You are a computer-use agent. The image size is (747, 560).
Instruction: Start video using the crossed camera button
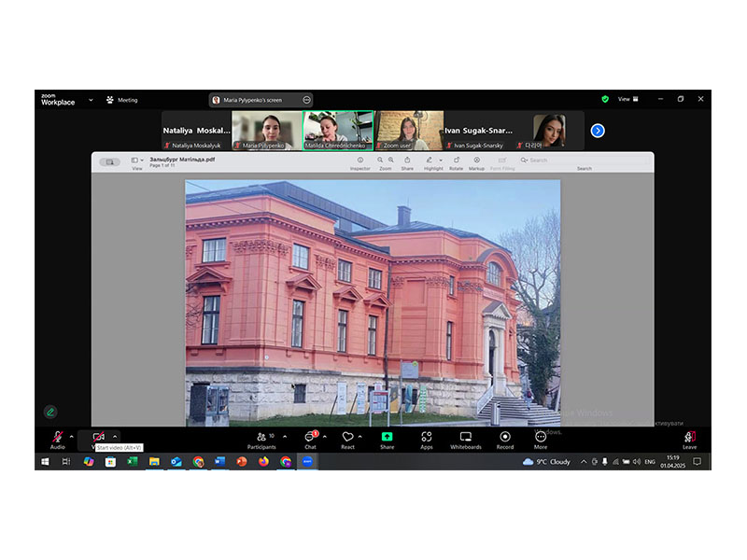pyautogui.click(x=99, y=437)
